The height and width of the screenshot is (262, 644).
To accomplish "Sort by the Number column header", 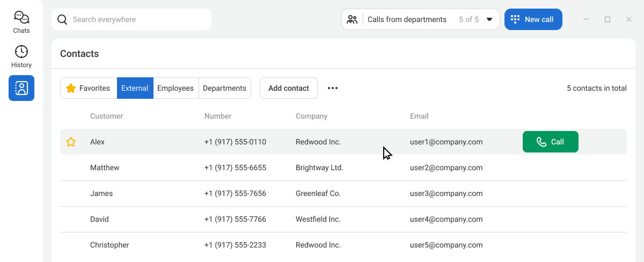I will [218, 116].
